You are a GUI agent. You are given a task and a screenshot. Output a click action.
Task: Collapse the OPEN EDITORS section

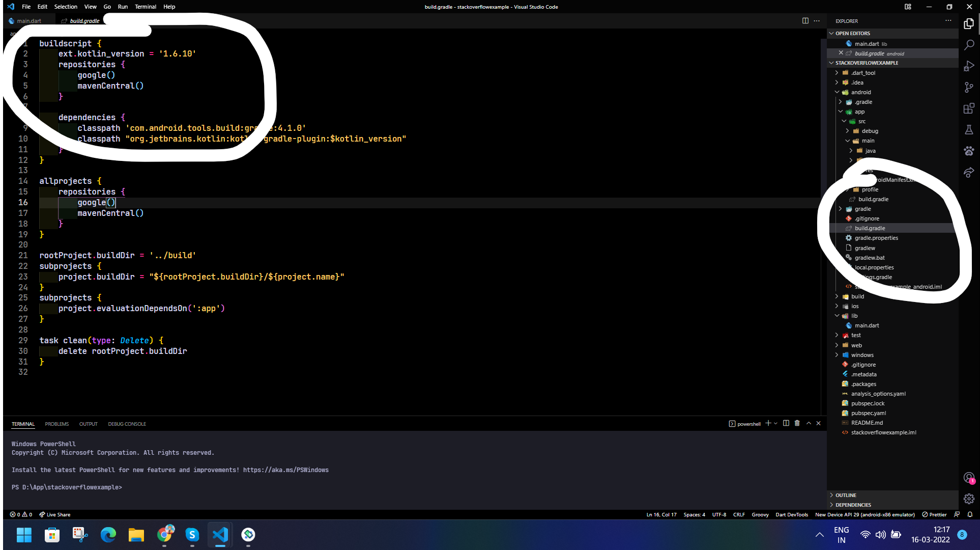[x=893, y=33]
